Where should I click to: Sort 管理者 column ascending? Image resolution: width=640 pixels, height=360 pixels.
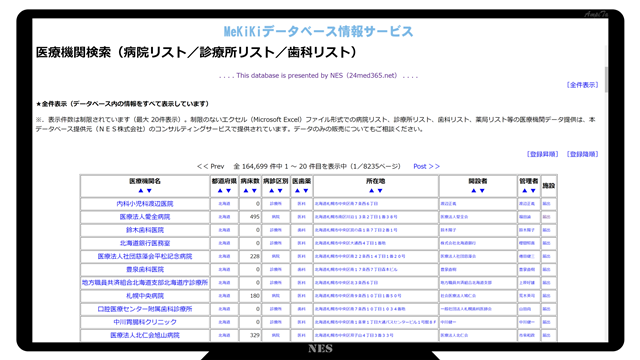click(524, 191)
